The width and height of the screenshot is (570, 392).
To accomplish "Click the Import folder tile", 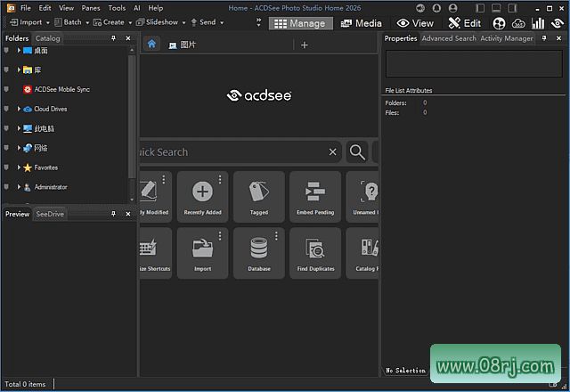I will [x=202, y=252].
